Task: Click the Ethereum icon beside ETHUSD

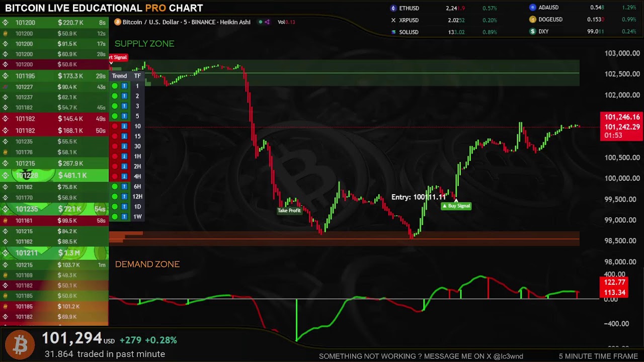Action: pos(393,8)
